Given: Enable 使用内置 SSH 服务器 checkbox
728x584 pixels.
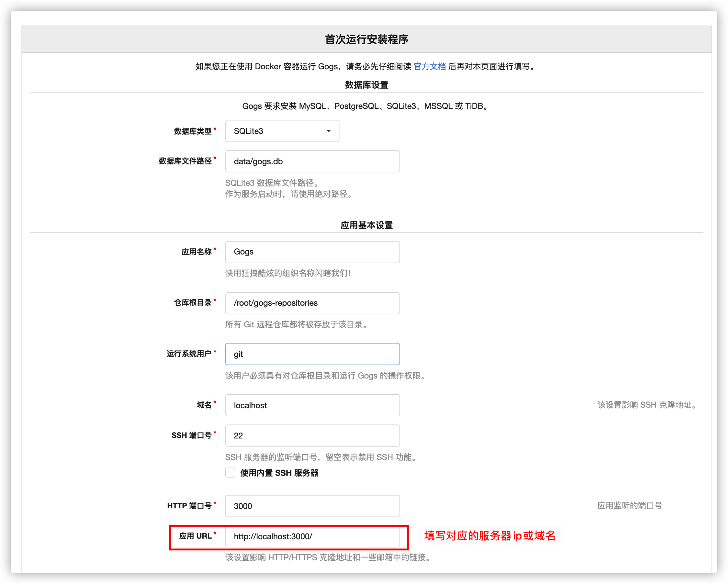Looking at the screenshot, I should (230, 473).
